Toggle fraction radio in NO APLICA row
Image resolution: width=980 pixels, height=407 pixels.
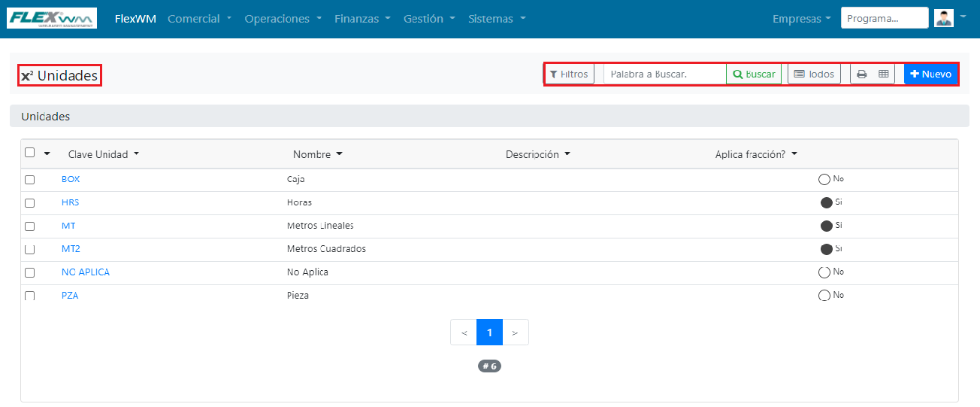pyautogui.click(x=824, y=273)
